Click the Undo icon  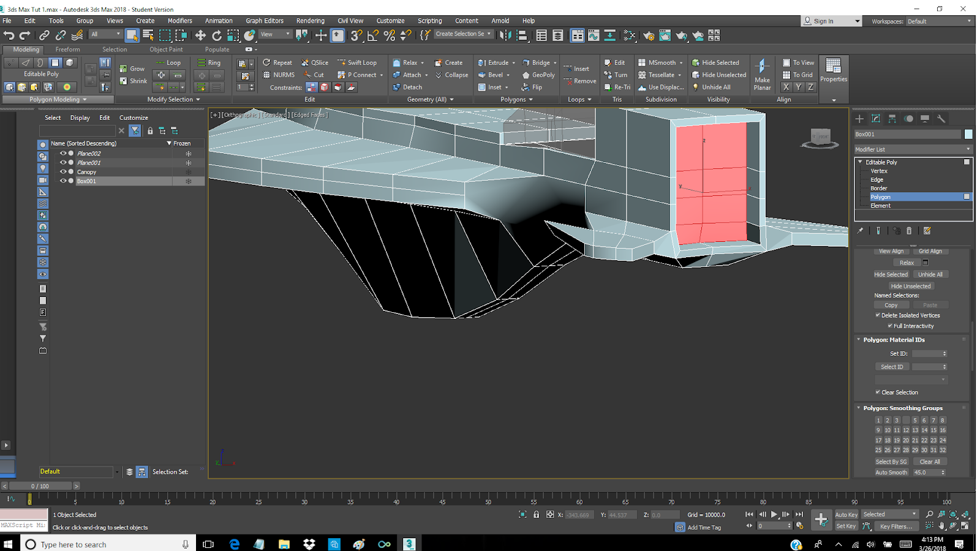coord(8,35)
